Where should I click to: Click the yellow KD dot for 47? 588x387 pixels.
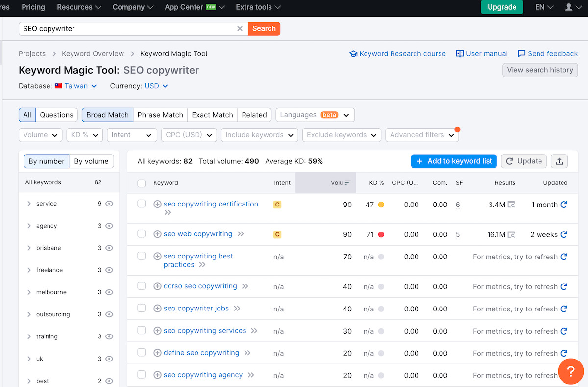pyautogui.click(x=381, y=205)
